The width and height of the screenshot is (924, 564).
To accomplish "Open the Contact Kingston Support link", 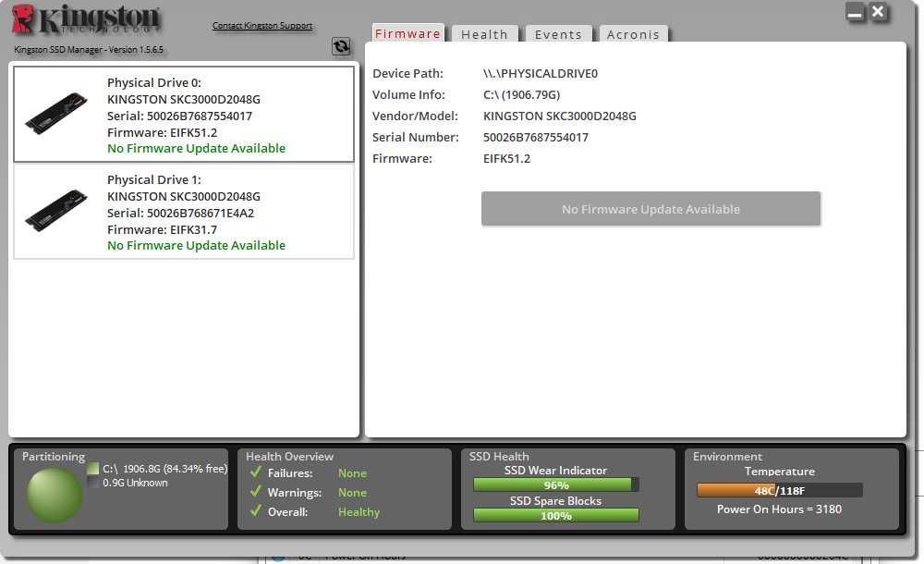I will click(x=262, y=25).
